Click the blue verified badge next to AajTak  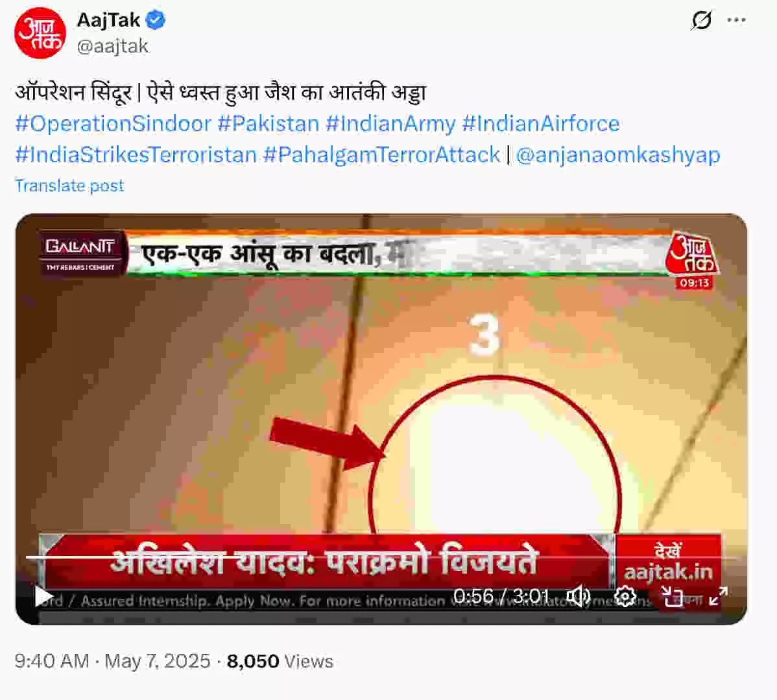156,20
